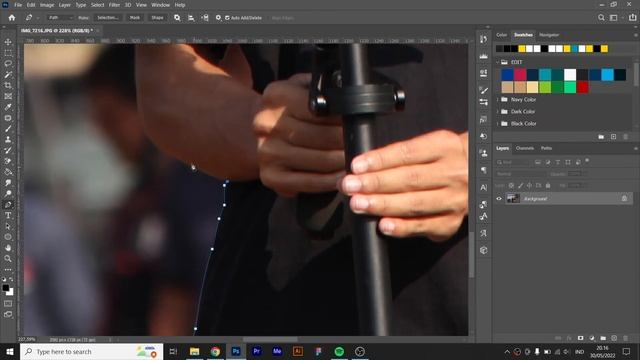The width and height of the screenshot is (640, 360).
Task: Toggle lock all on layer
Action: 548,185
